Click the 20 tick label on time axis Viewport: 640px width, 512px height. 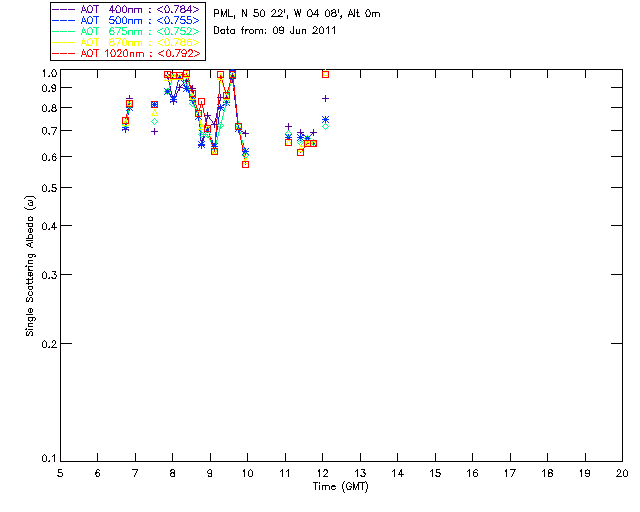[x=622, y=472]
